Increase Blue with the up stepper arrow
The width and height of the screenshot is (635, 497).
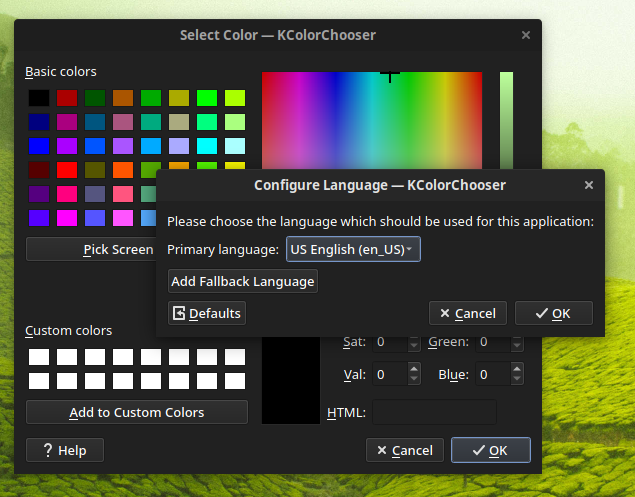pyautogui.click(x=517, y=369)
